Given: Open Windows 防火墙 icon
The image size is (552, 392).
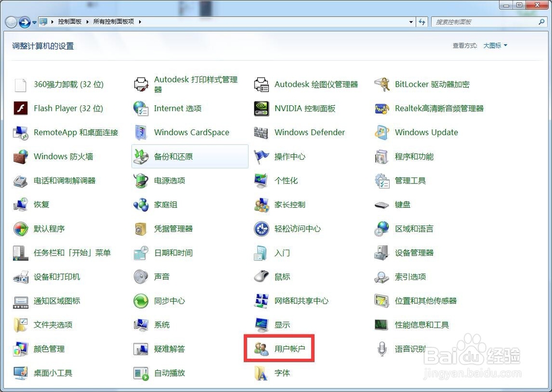Looking at the screenshot, I should 20,157.
